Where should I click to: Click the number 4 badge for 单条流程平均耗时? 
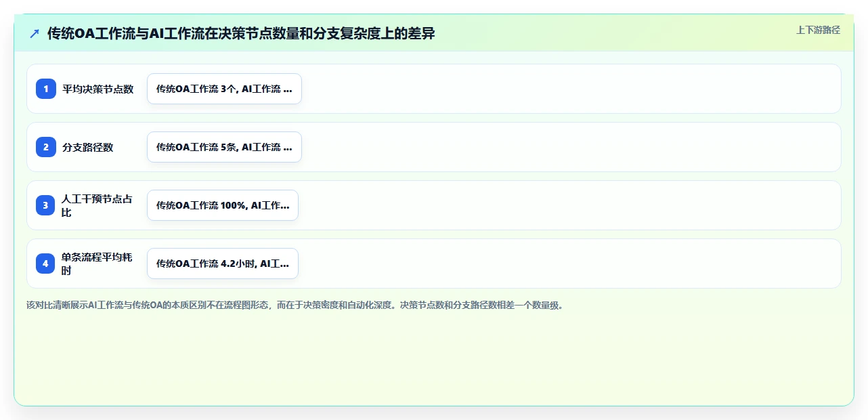pos(46,264)
